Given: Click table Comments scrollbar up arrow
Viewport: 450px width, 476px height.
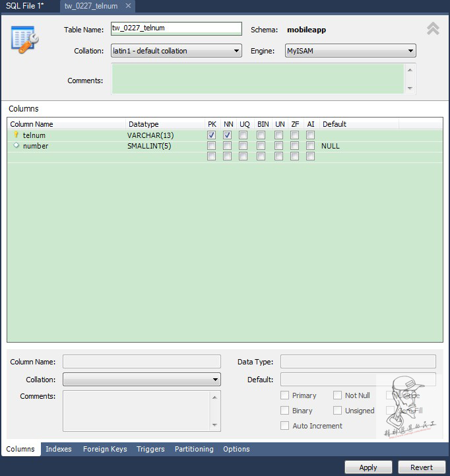Looking at the screenshot, I should pyautogui.click(x=410, y=70).
